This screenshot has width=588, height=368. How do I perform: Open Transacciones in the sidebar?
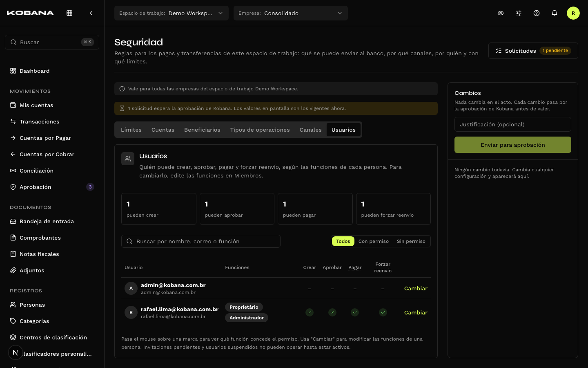(52, 121)
